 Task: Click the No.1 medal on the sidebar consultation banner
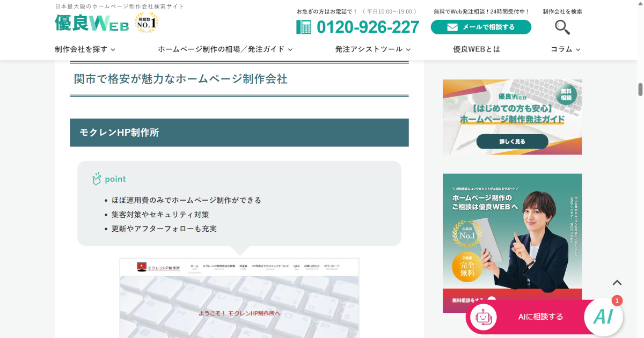465,234
